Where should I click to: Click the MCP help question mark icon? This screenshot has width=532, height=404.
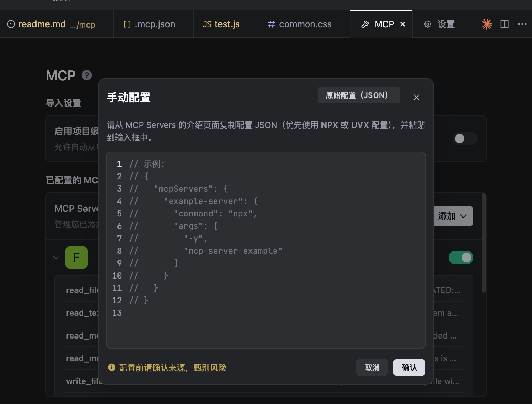[x=87, y=75]
